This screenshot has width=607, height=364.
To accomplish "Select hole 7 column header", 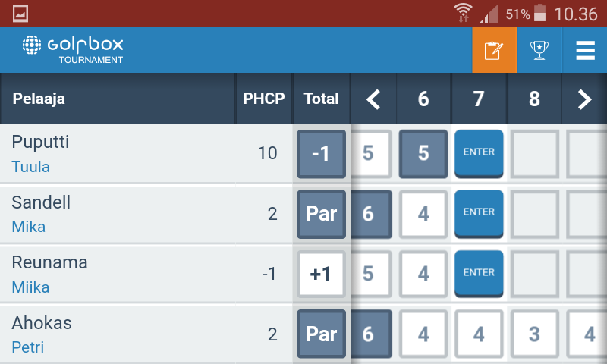I will coord(479,99).
